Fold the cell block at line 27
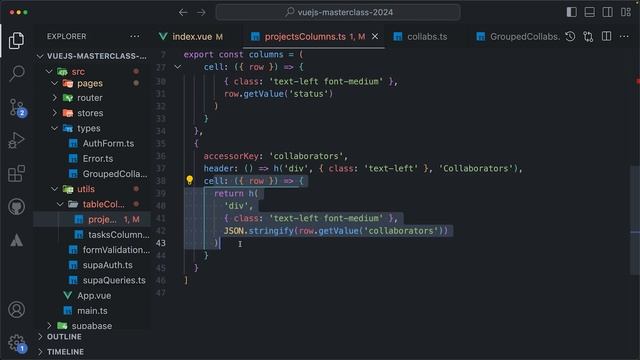Screen dimensions: 640x360 (x=178, y=67)
